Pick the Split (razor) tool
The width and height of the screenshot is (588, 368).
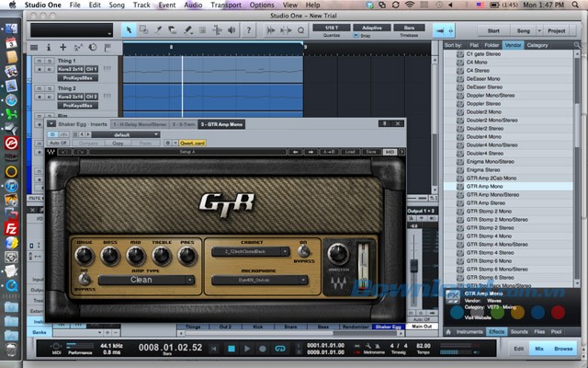point(158,30)
